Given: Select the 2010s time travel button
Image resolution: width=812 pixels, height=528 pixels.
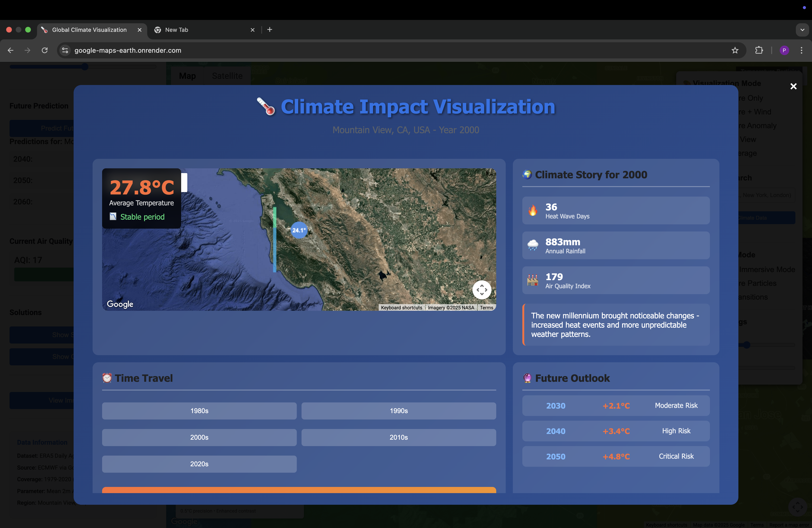Looking at the screenshot, I should click(398, 437).
